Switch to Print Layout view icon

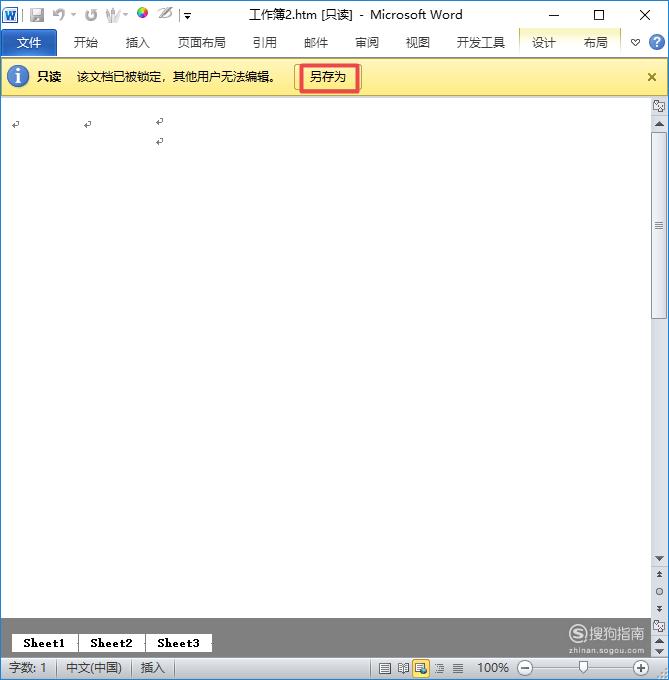385,668
